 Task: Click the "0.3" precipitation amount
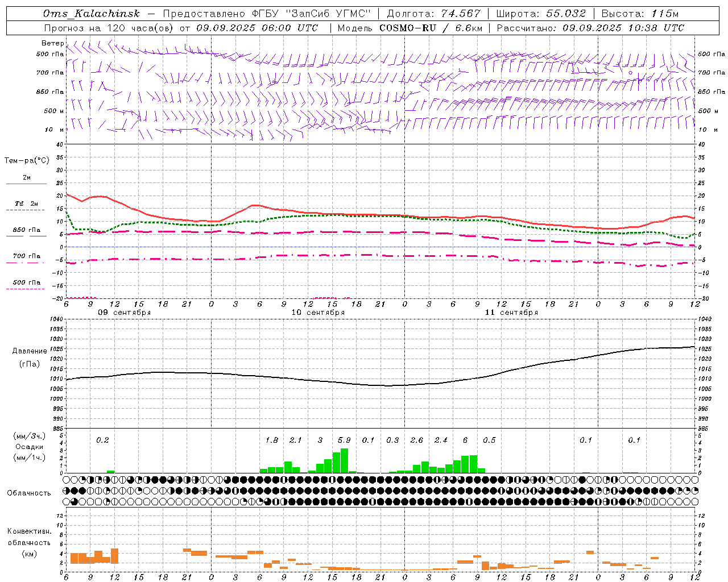point(392,440)
